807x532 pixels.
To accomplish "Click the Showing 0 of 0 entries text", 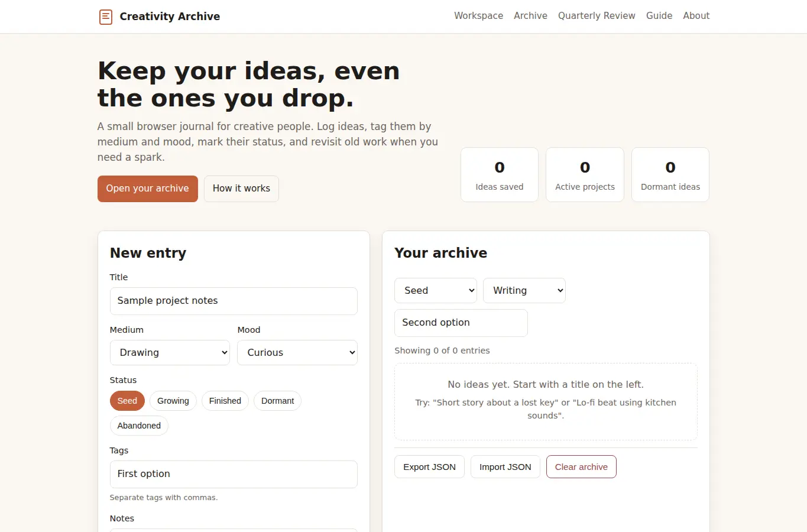I will pyautogui.click(x=442, y=351).
